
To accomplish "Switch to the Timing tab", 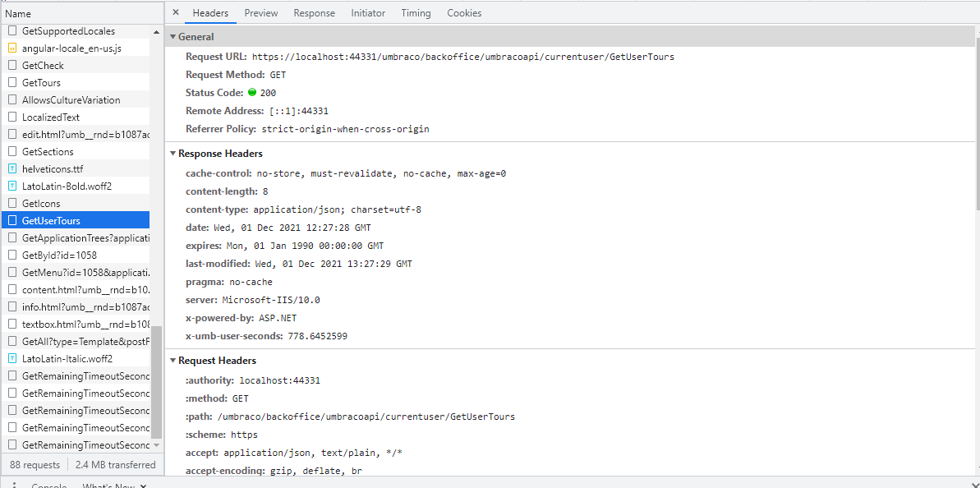I will (416, 12).
